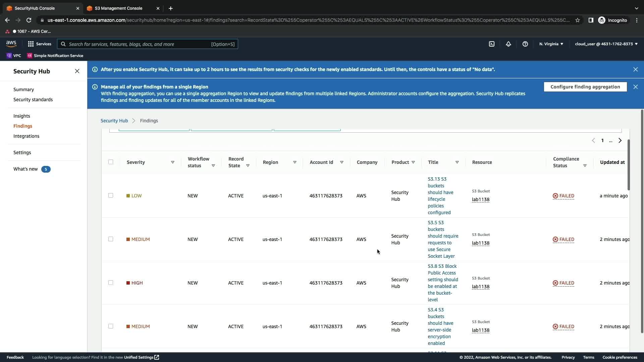Open Insights in Security Hub sidebar
This screenshot has width=644, height=362.
click(22, 116)
